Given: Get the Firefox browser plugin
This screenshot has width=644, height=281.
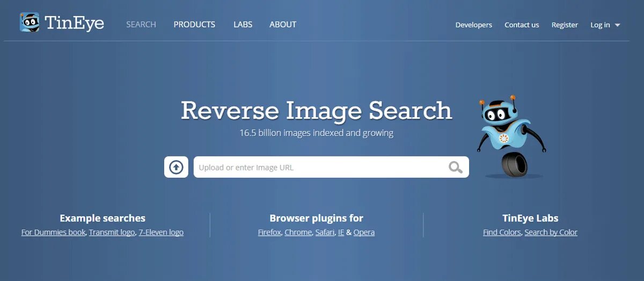Looking at the screenshot, I should (269, 232).
